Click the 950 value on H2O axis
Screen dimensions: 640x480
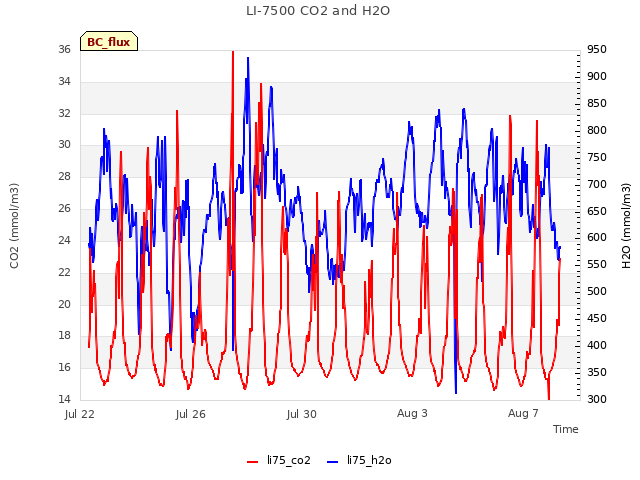tap(597, 49)
